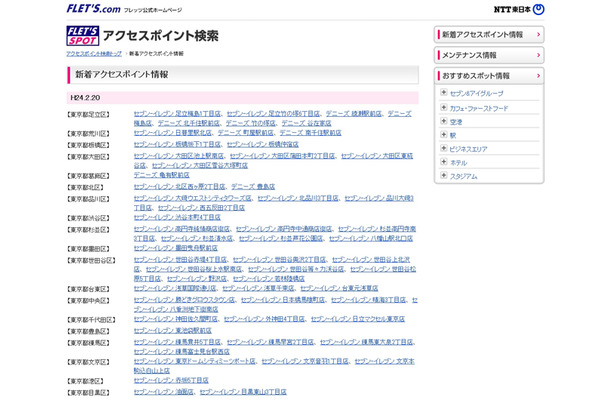Open デニーズ 谷在家店 link

[306, 123]
